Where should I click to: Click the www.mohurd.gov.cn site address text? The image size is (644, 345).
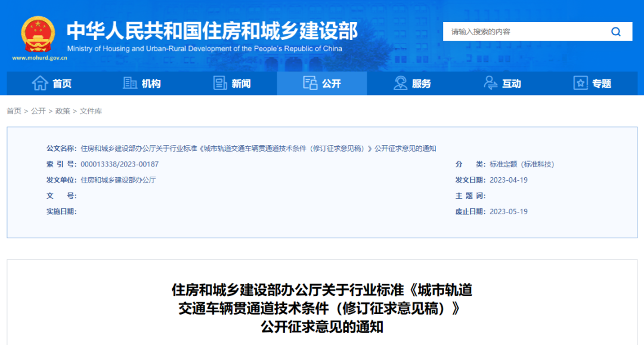(x=39, y=58)
